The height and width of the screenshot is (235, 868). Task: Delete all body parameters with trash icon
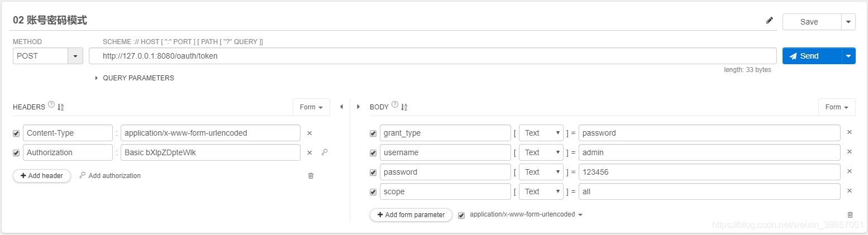[850, 215]
